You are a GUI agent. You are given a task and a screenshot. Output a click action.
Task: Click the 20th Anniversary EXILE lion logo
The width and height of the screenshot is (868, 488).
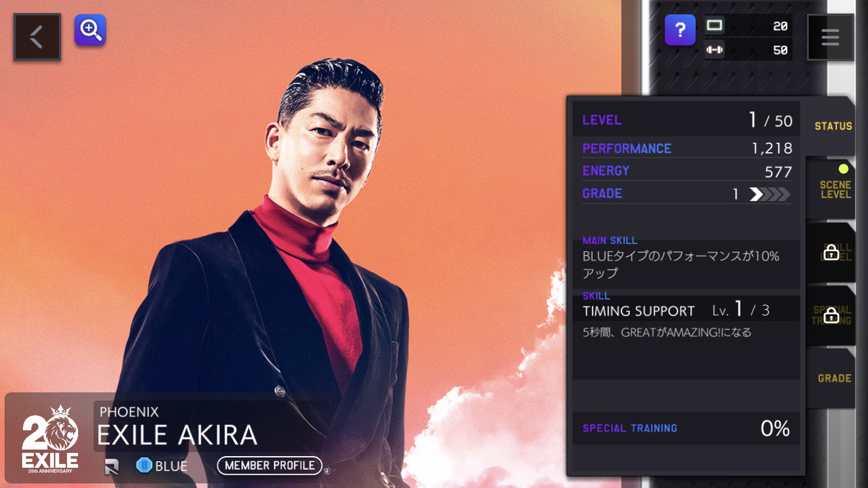pos(50,439)
